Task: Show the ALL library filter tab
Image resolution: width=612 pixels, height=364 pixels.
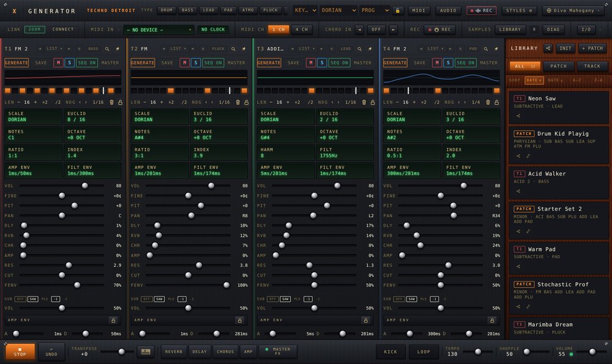Action: click(525, 66)
